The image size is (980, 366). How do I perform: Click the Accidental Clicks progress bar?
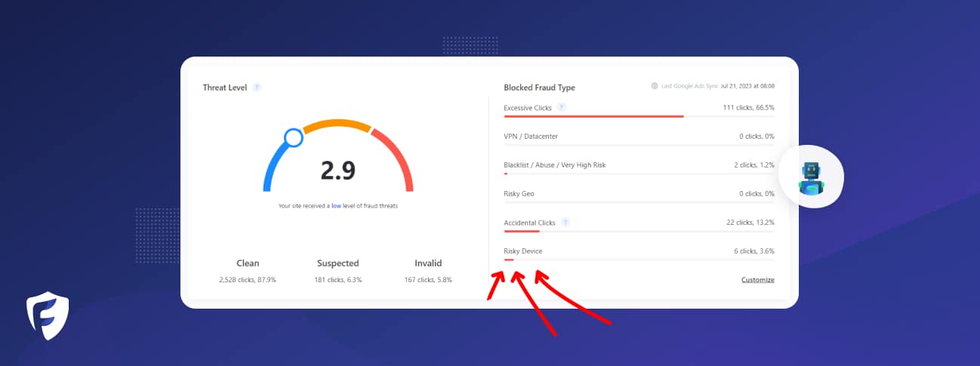(522, 232)
